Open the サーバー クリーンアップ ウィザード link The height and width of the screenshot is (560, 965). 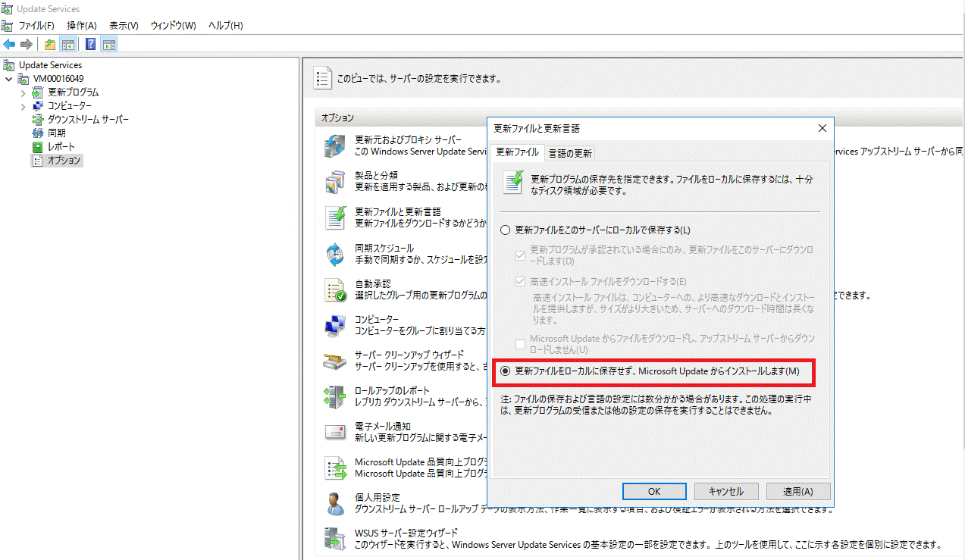409,355
